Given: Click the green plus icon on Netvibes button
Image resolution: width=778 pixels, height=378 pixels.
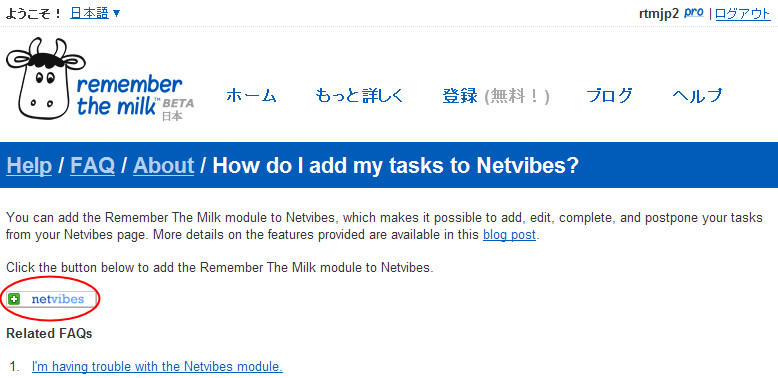Looking at the screenshot, I should (14, 299).
